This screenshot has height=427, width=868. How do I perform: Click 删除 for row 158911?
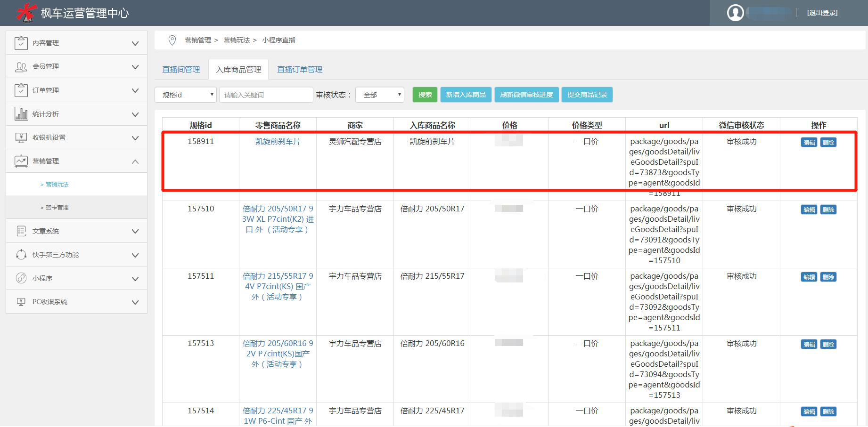tap(828, 143)
